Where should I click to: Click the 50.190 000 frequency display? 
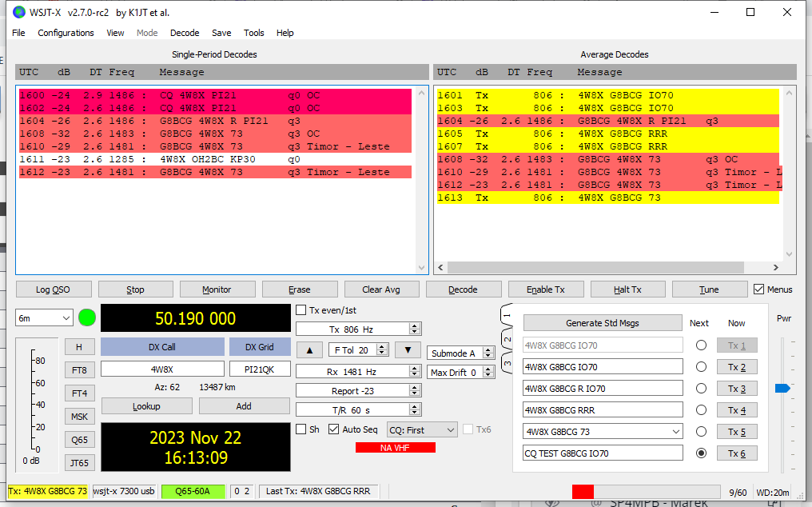tap(195, 317)
